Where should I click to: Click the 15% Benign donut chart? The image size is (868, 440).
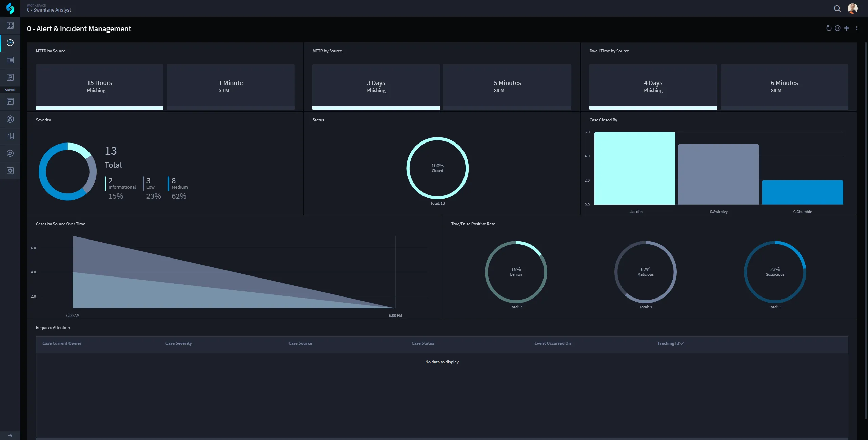[x=516, y=272]
